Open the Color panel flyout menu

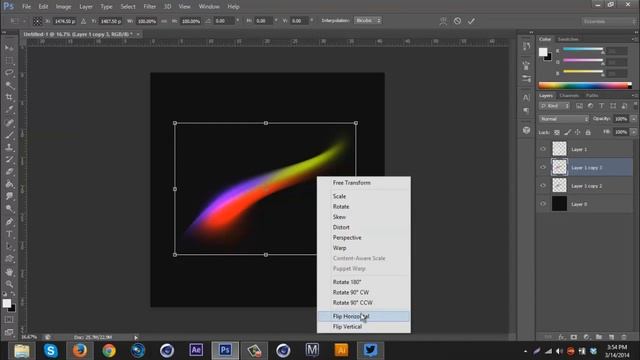pyautogui.click(x=634, y=39)
